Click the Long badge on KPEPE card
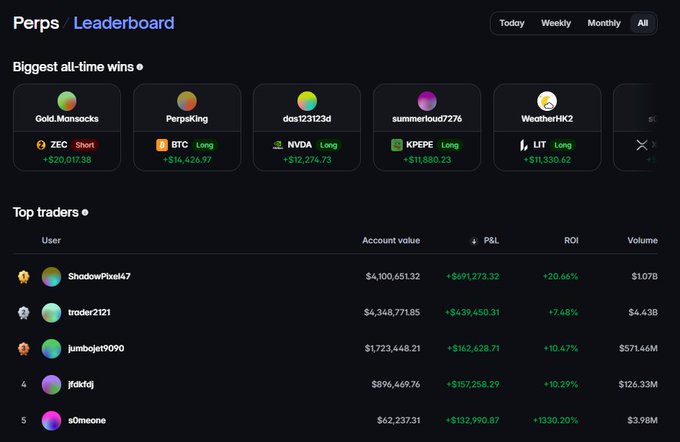680x442 pixels. point(450,145)
